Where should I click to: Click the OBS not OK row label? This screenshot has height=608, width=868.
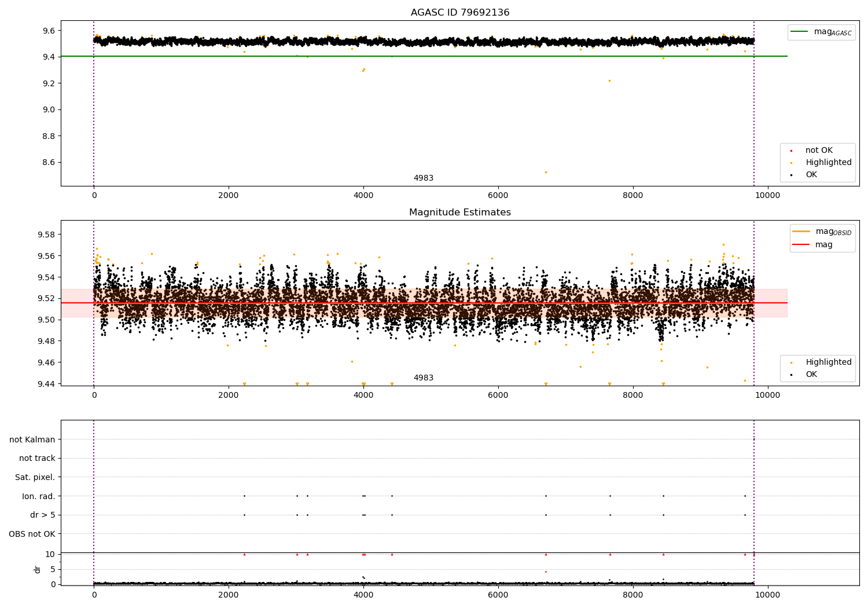point(32,534)
